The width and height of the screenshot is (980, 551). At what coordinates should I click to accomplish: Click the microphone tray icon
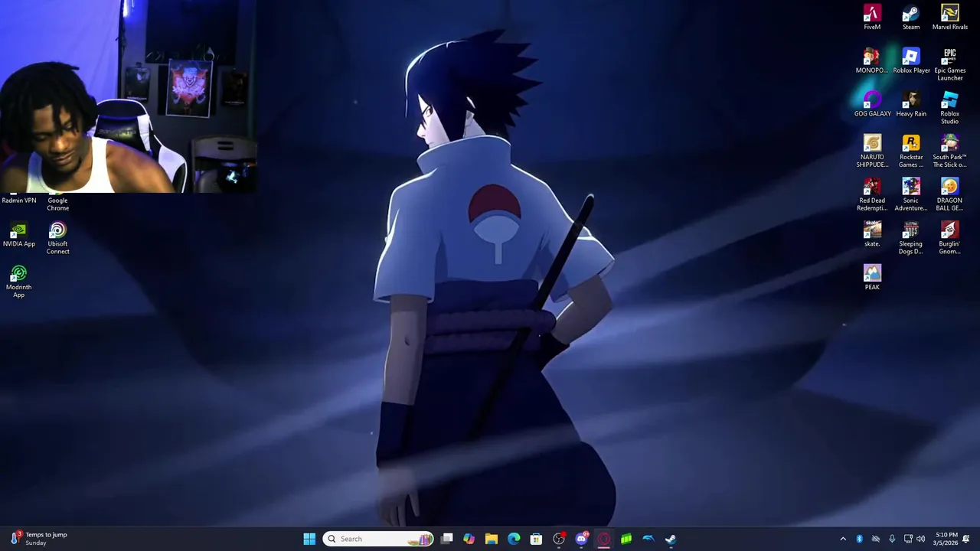pyautogui.click(x=892, y=539)
